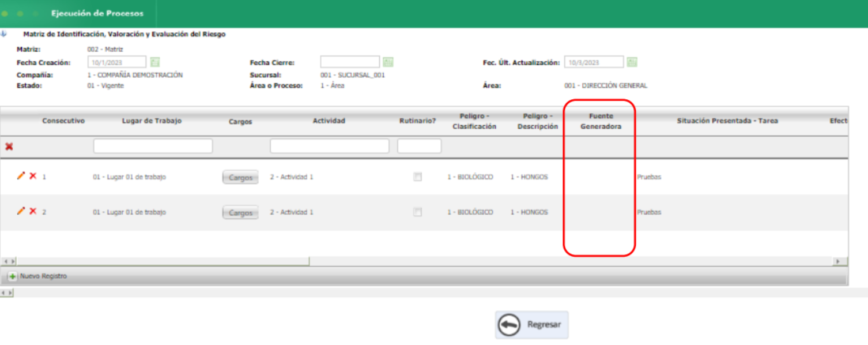868x345 pixels.
Task: Click Situación Presentada - Tarea column header
Action: (x=727, y=121)
